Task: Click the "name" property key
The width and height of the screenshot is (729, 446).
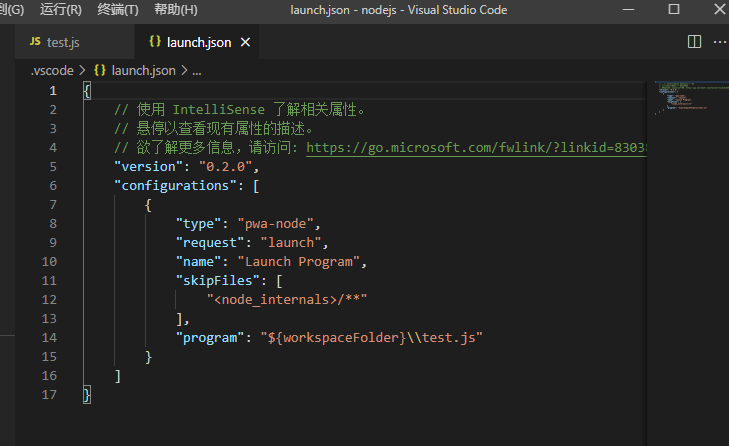Action: pos(198,262)
